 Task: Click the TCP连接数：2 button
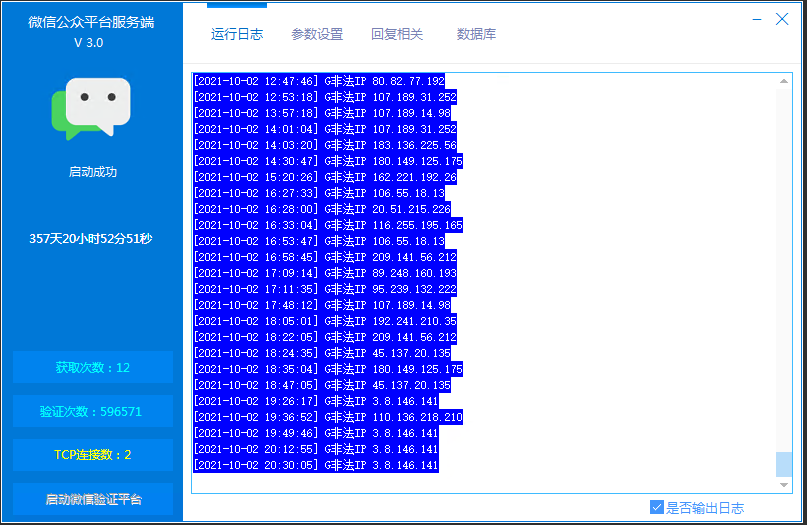[x=93, y=455]
